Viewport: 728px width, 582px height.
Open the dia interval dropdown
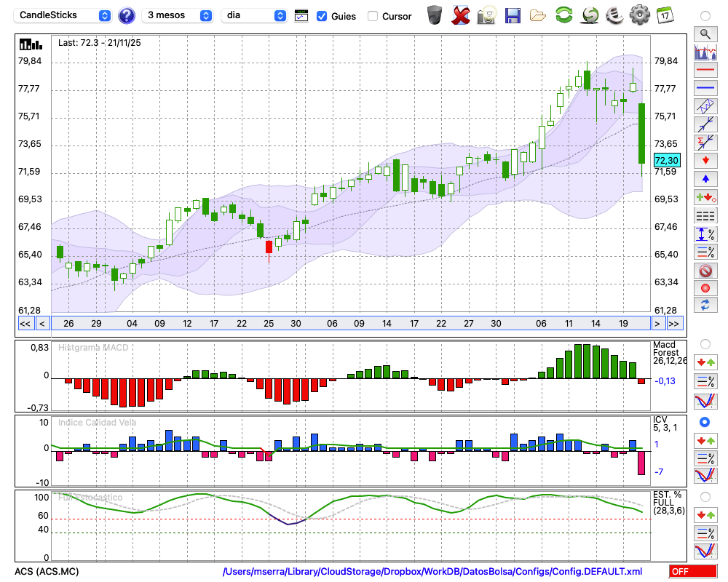click(x=255, y=15)
